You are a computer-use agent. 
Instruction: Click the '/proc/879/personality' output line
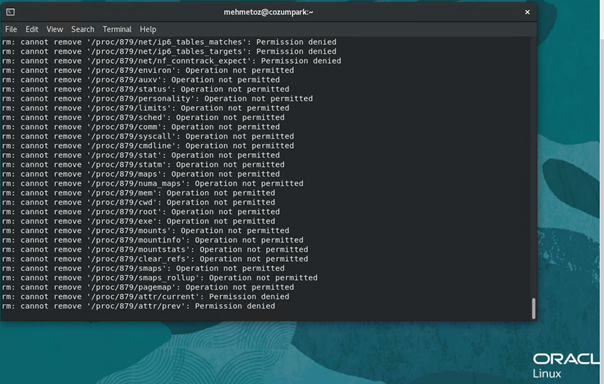(x=158, y=99)
